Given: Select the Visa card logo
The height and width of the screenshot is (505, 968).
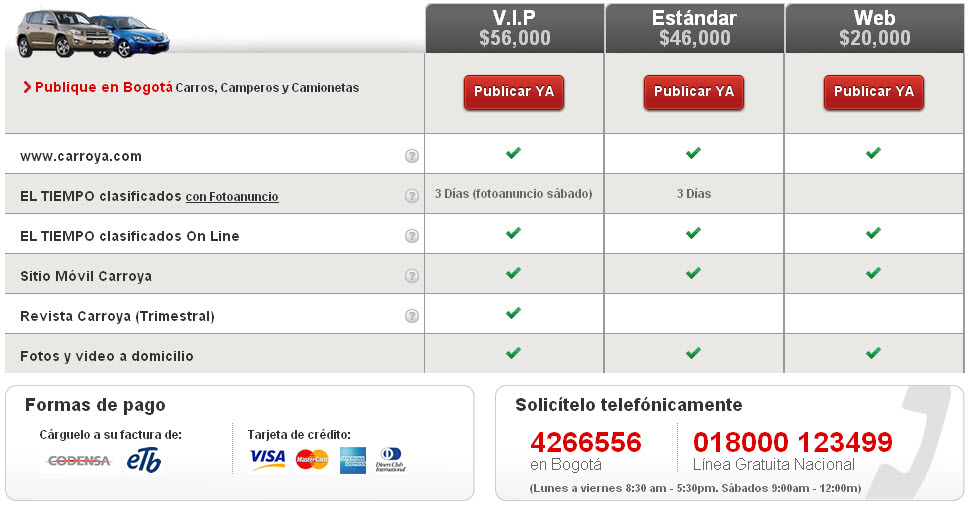Looking at the screenshot, I should pyautogui.click(x=267, y=459).
